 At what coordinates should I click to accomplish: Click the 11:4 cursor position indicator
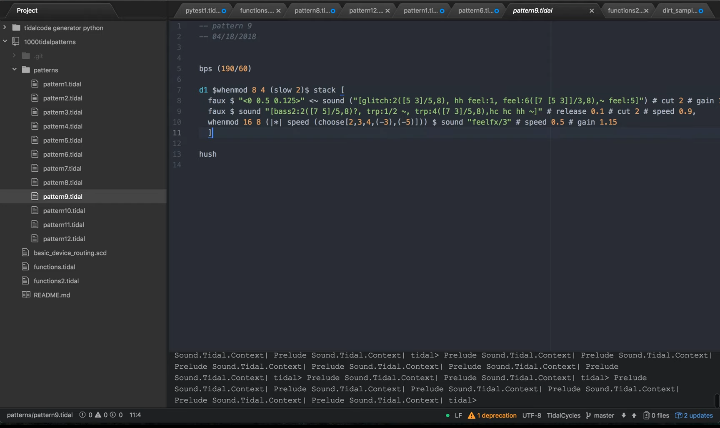coord(134,415)
